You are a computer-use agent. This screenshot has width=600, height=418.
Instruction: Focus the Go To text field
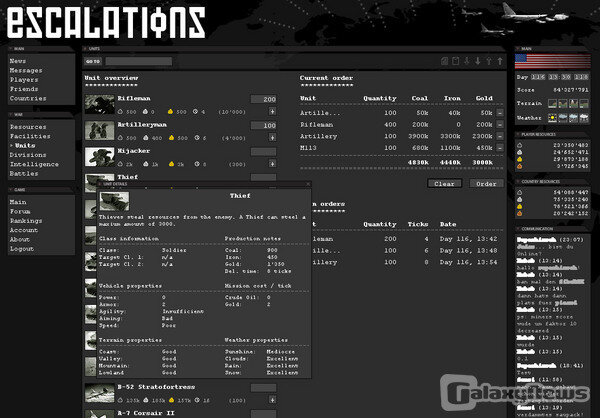tap(139, 61)
